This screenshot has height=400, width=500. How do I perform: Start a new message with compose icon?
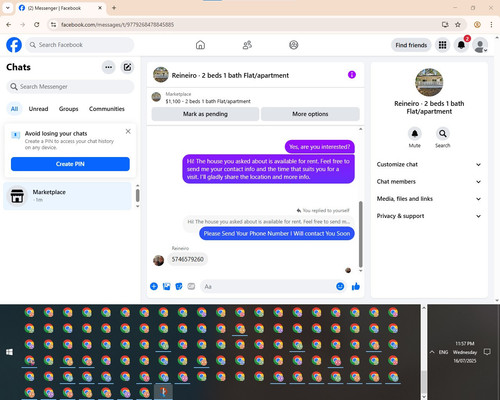[x=127, y=67]
